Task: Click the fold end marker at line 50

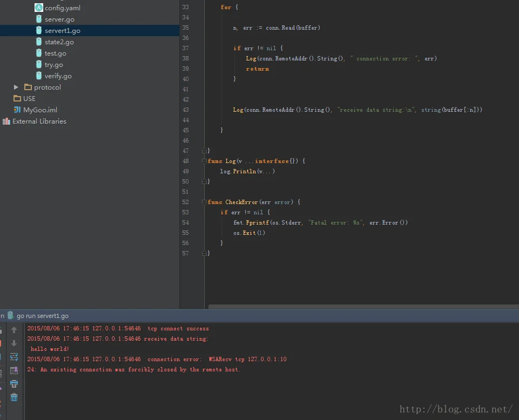Action: coord(204,181)
